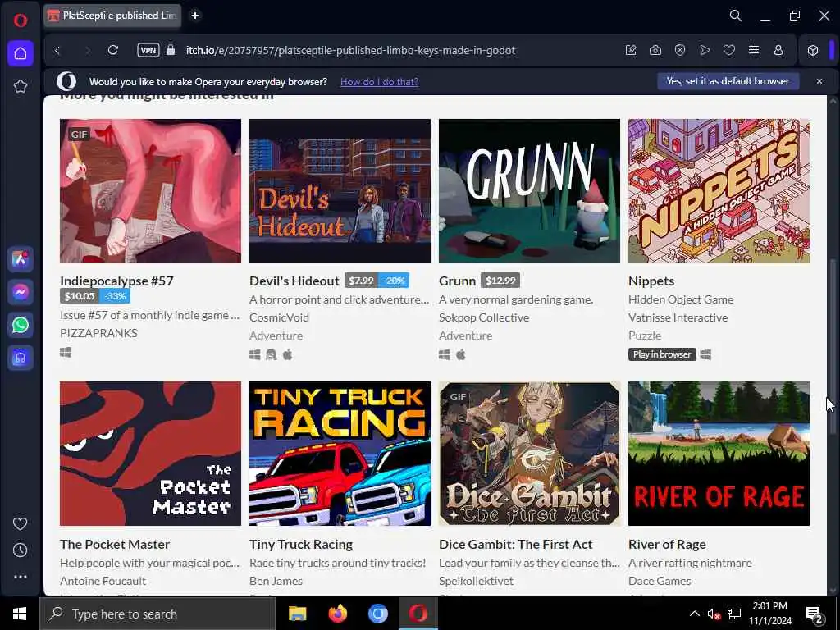This screenshot has height=630, width=840.
Task: Click the $12.99 price tag on Grunn
Action: (x=500, y=281)
